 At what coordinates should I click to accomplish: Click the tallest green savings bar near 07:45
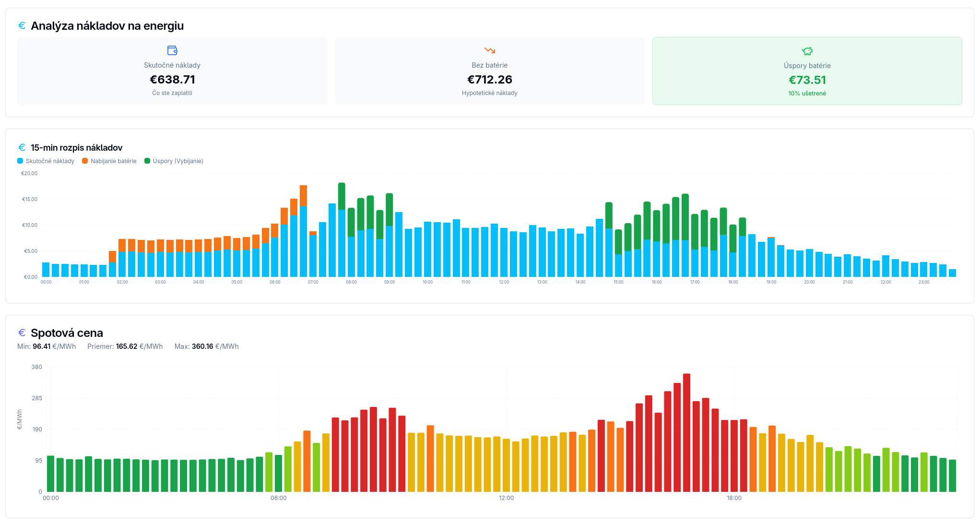tap(342, 196)
